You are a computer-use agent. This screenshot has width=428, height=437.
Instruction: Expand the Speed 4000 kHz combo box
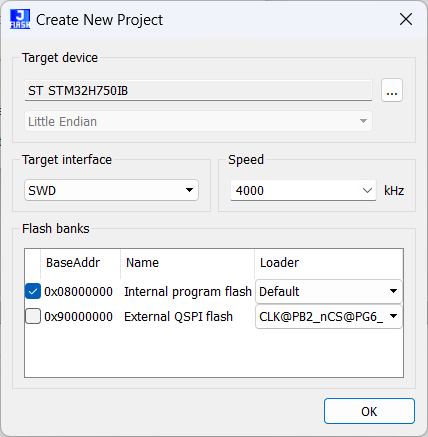click(x=303, y=190)
